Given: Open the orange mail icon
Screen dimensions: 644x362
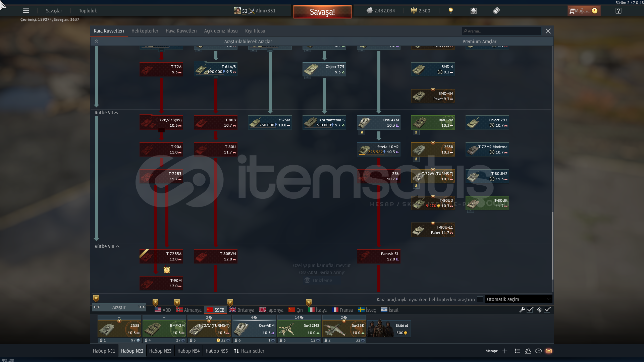Looking at the screenshot, I should [x=549, y=351].
